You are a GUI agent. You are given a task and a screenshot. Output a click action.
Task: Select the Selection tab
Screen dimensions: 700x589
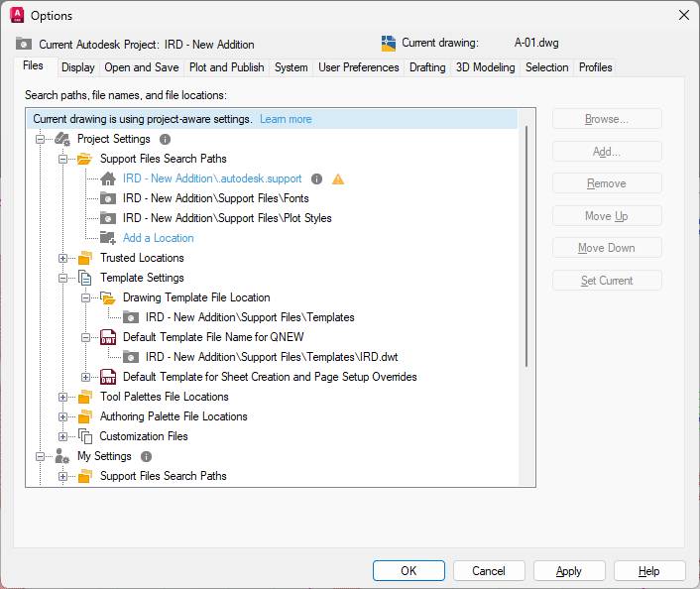click(547, 67)
